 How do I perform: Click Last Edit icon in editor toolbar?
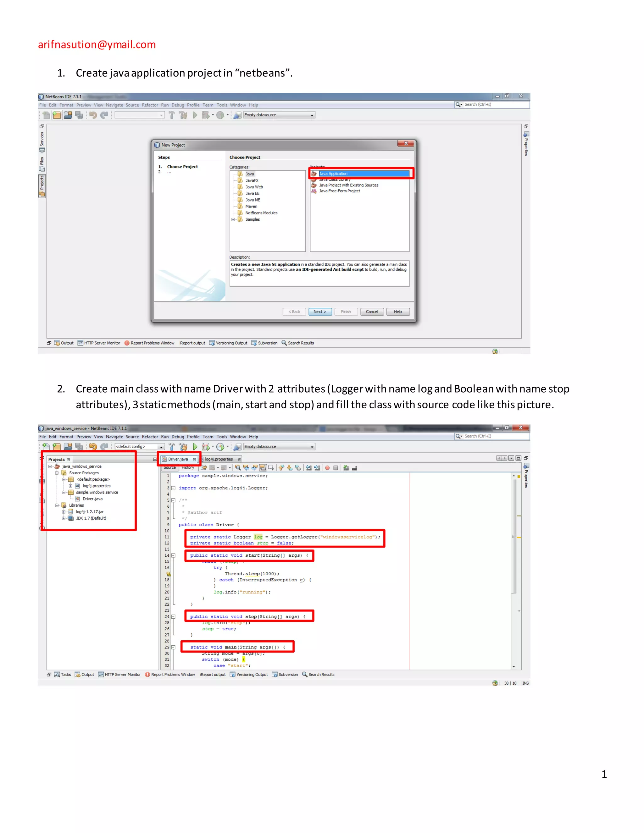[x=204, y=468]
